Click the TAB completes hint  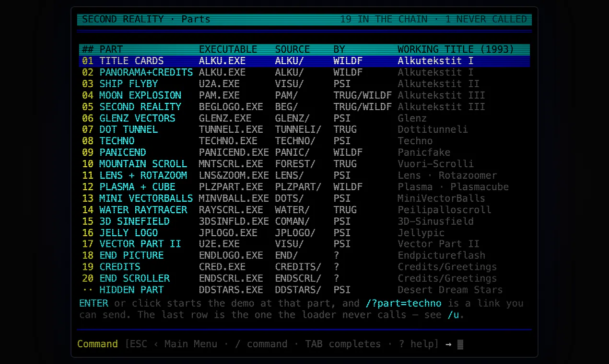pos(343,344)
